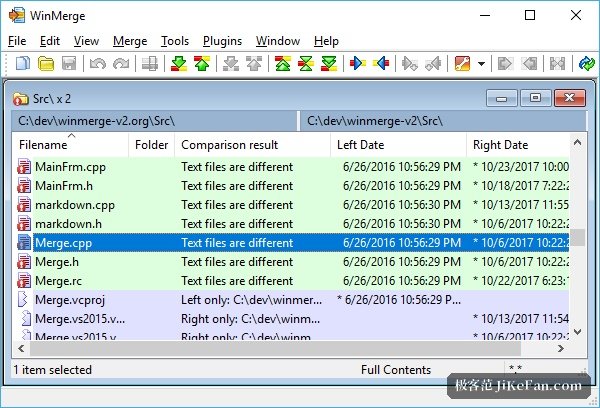This screenshot has width=600, height=408.
Task: Sort by the Filename column header
Action: 70,145
